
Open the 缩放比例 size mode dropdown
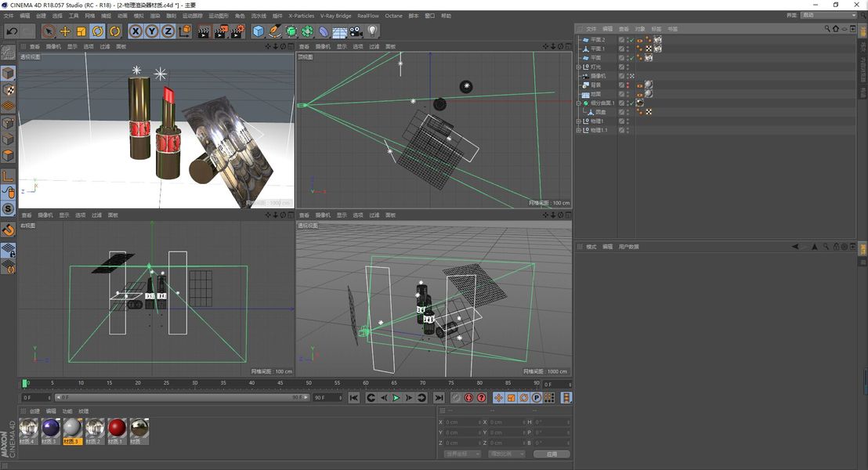pos(507,454)
